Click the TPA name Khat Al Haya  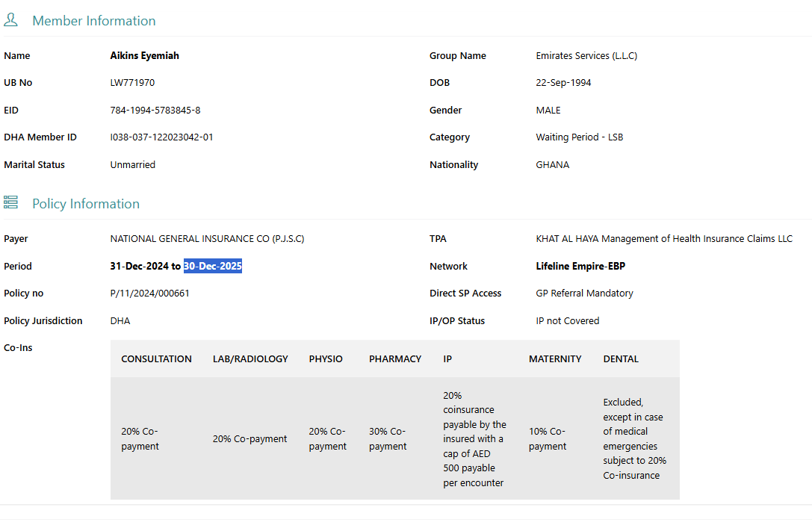[664, 239]
